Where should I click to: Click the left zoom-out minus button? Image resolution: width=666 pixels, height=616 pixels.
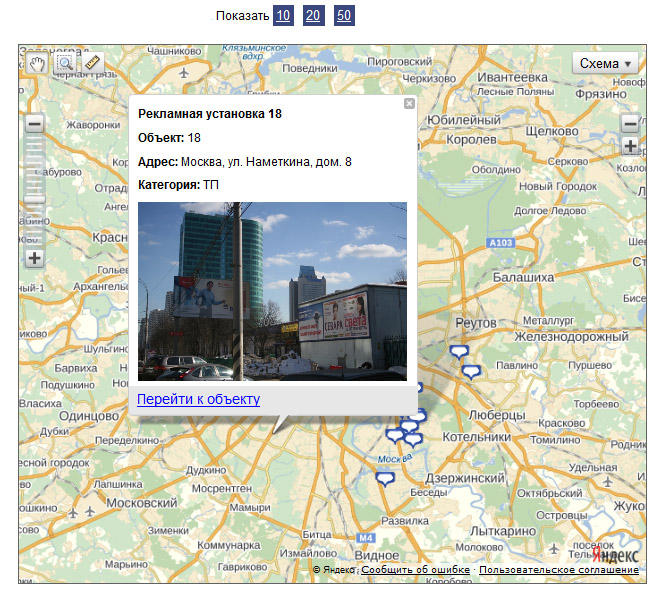[x=34, y=124]
